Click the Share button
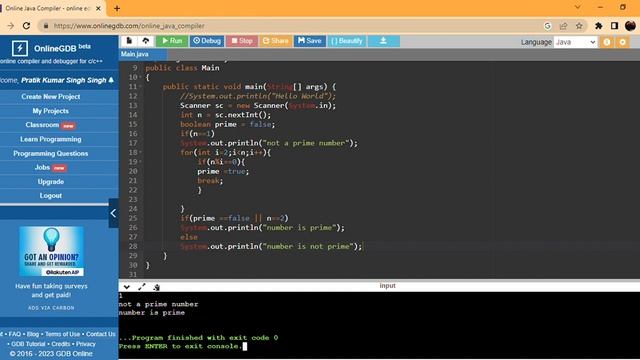 click(x=276, y=41)
